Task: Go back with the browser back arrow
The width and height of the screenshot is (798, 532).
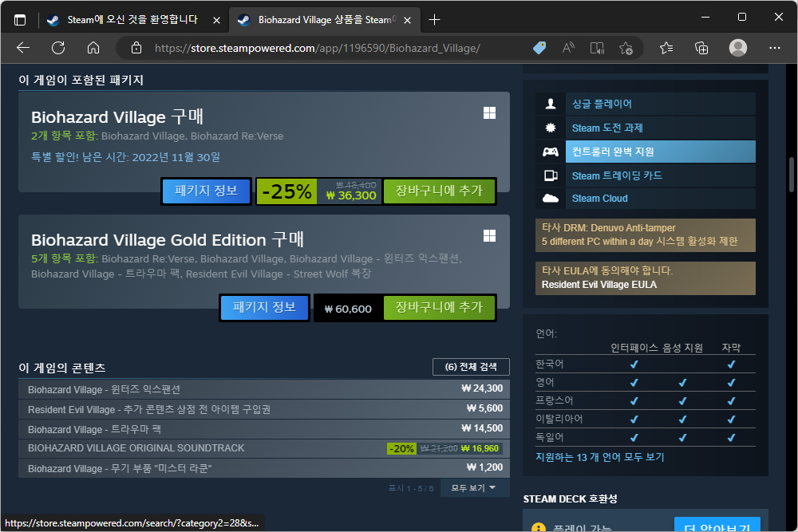Action: coord(23,48)
